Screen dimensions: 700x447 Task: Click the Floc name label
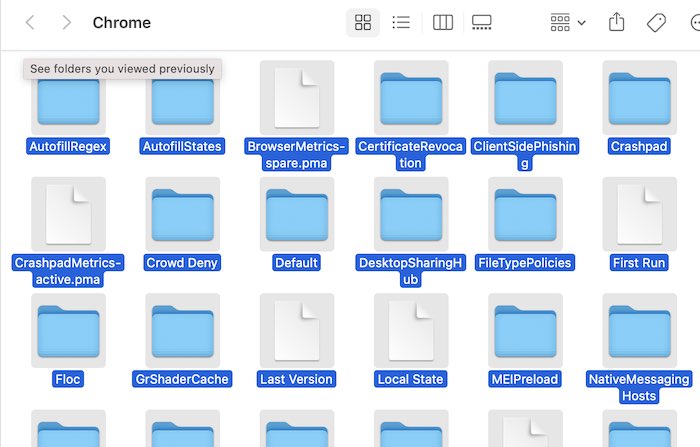68,380
